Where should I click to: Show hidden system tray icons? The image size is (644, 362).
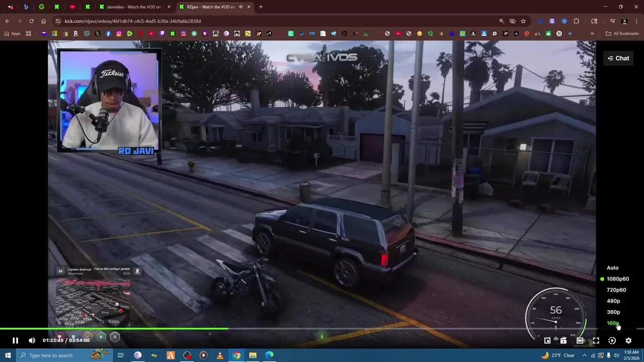click(x=585, y=355)
